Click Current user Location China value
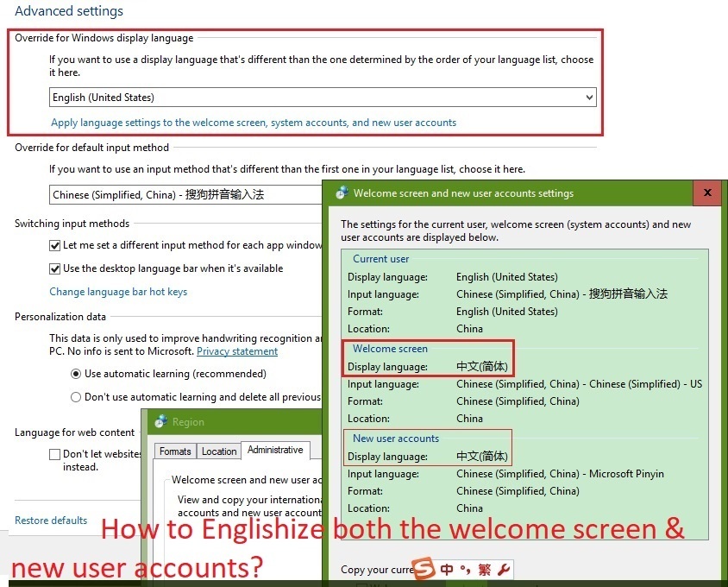The width and height of the screenshot is (728, 587). pyautogui.click(x=469, y=329)
